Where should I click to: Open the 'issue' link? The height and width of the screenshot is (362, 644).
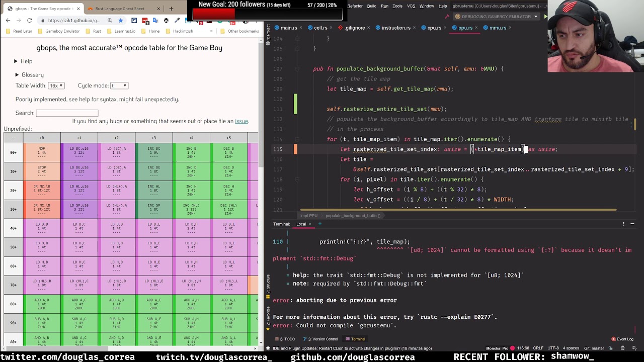coord(242,121)
